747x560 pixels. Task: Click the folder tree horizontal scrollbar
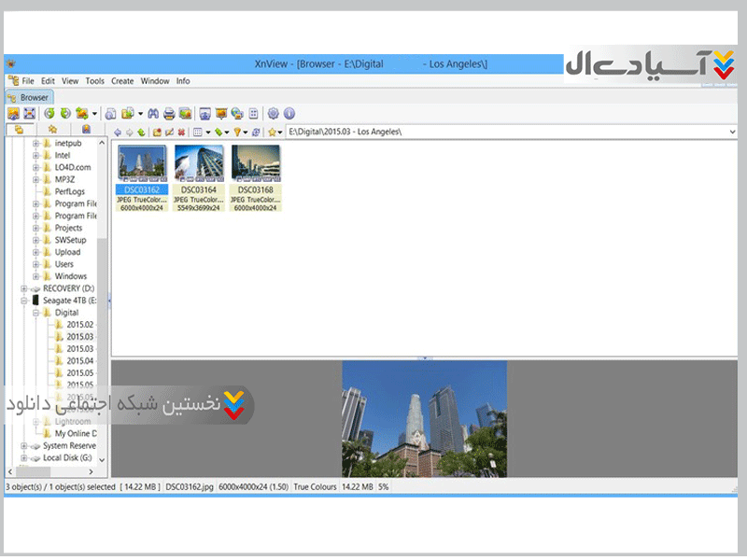coord(56,471)
